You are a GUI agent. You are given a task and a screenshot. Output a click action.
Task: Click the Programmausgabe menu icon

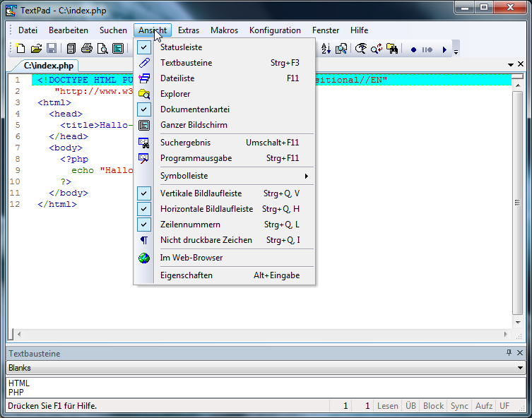click(144, 158)
